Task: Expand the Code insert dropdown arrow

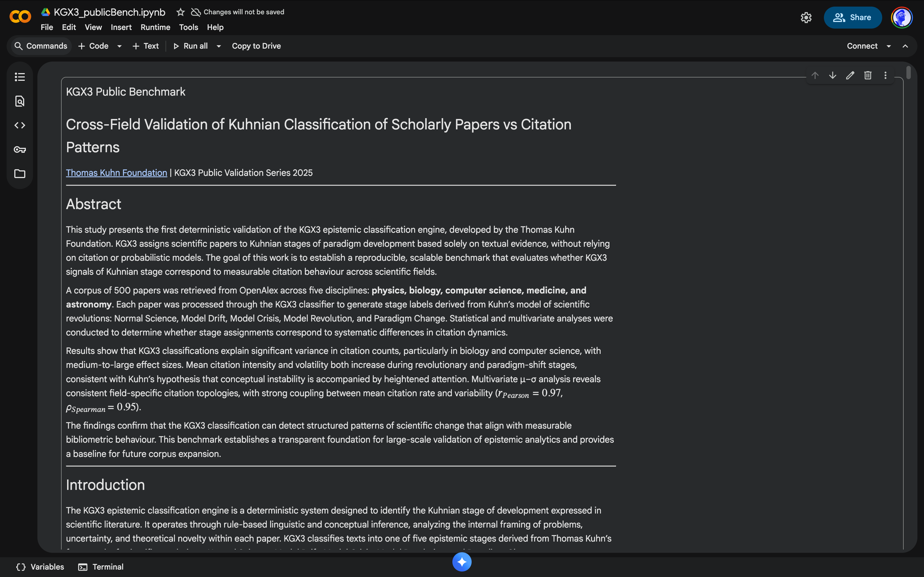Action: (x=119, y=46)
